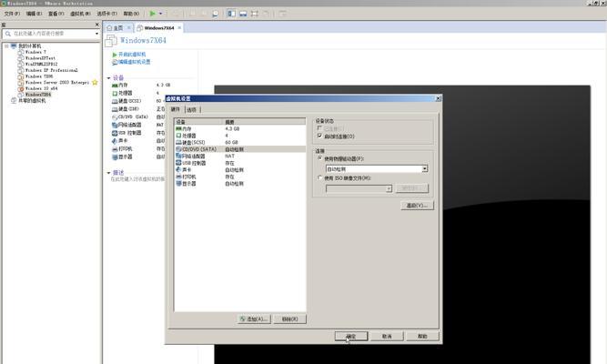Image resolution: width=607 pixels, height=364 pixels.
Task: Select 内存 memory row in settings dialog
Action: [239, 128]
